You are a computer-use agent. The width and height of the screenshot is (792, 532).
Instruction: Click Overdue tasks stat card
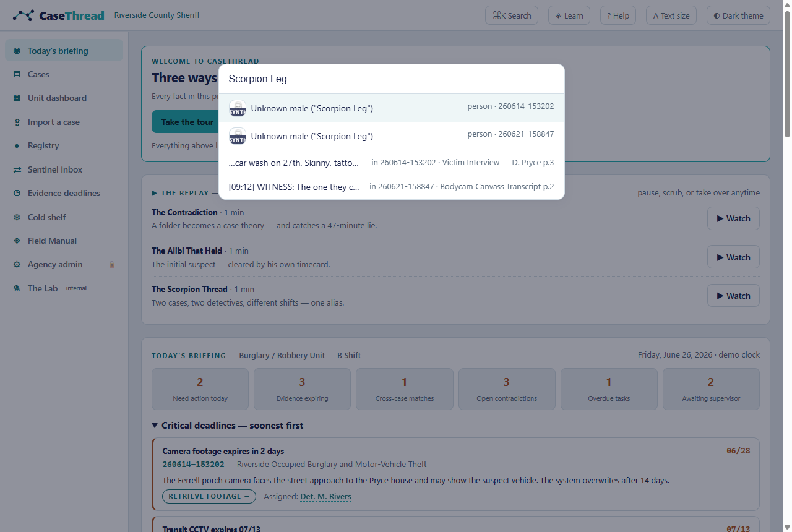(609, 389)
